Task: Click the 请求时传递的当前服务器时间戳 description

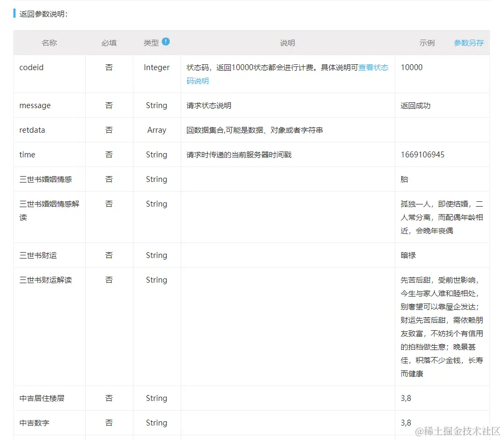Action: coord(239,155)
